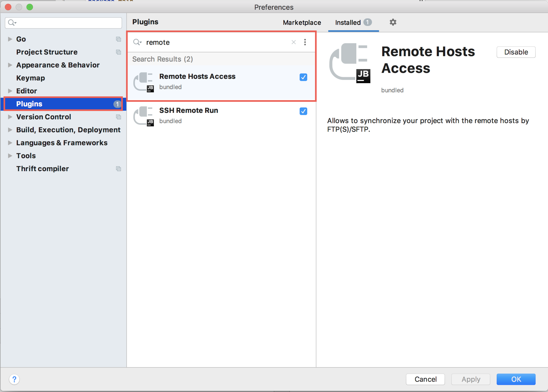
Task: Click the project-level icon beside Version Control
Action: click(x=118, y=117)
